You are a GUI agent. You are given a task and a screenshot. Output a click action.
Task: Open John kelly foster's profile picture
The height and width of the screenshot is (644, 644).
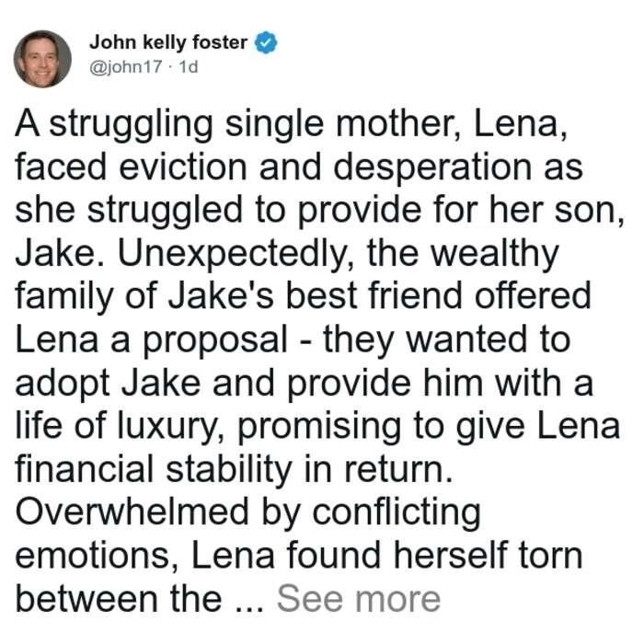point(42,59)
